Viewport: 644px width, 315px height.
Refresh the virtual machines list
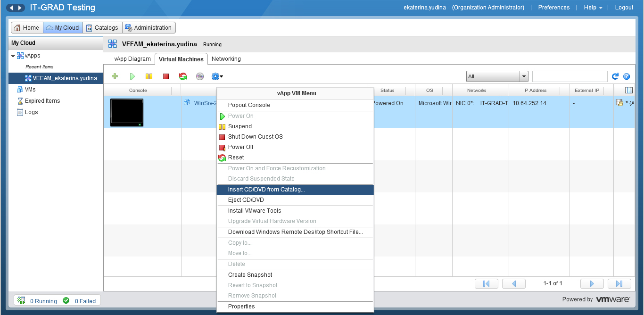tap(615, 76)
